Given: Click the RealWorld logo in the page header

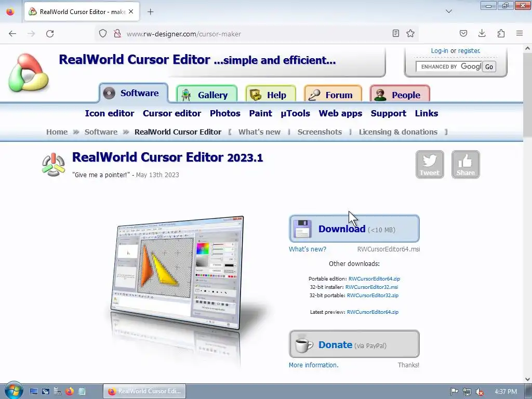Looking at the screenshot, I should (x=29, y=73).
